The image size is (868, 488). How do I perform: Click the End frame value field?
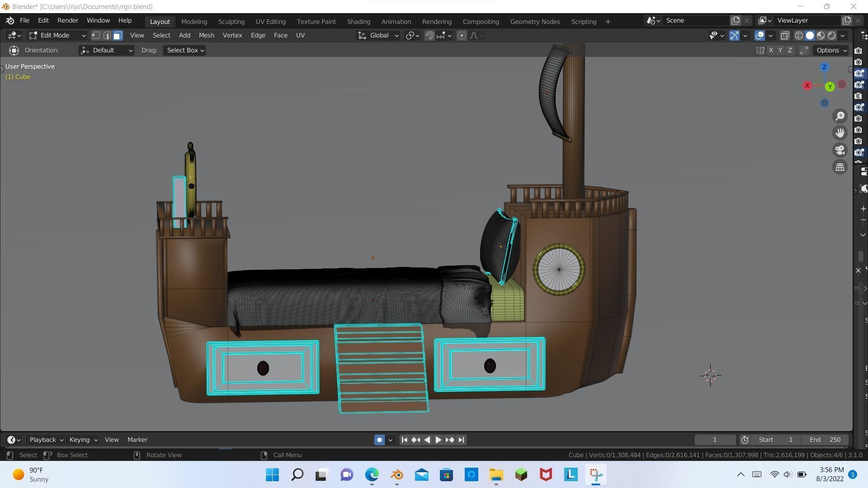[x=825, y=440]
